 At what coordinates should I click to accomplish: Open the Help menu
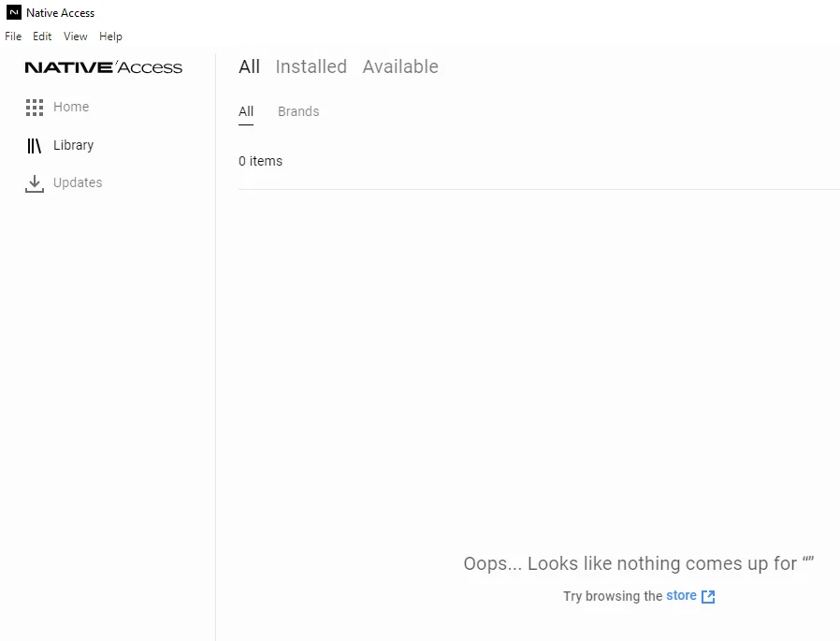click(x=111, y=36)
